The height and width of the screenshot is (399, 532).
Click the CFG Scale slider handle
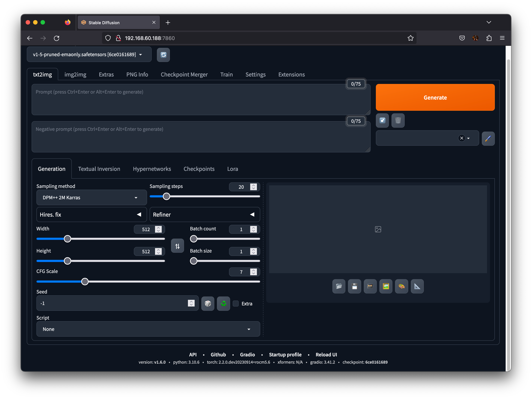pyautogui.click(x=85, y=282)
